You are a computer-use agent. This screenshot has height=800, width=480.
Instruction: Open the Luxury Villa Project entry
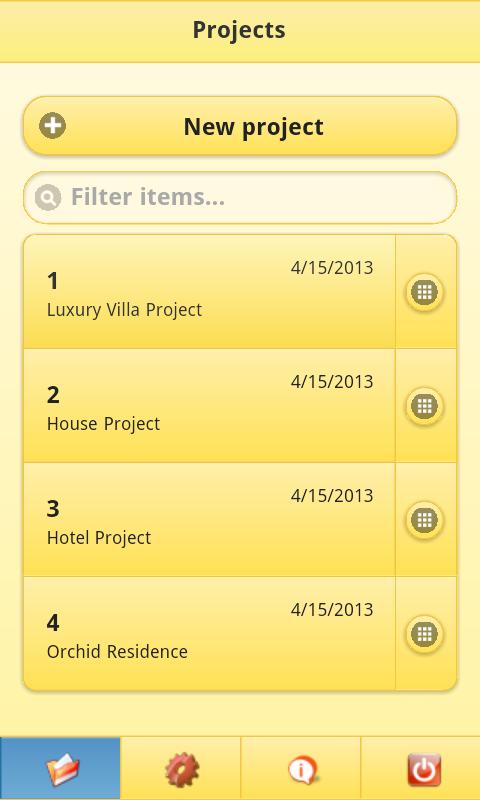[209, 292]
